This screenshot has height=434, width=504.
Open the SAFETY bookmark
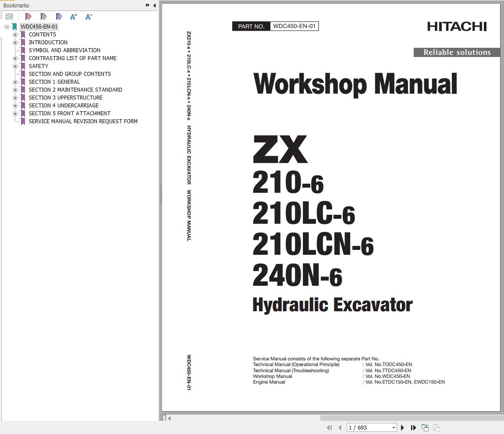(x=39, y=66)
